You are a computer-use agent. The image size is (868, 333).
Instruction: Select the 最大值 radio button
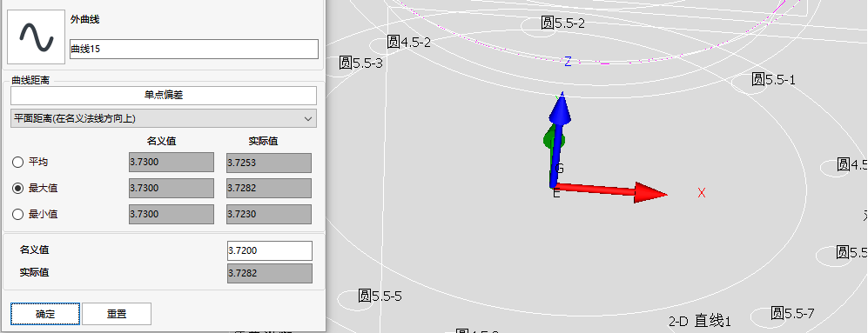click(17, 189)
